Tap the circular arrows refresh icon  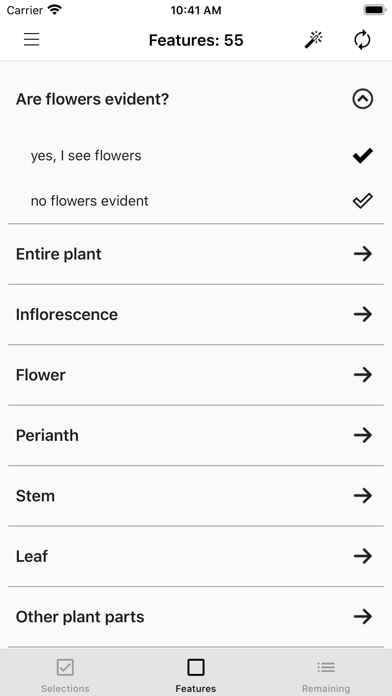[362, 40]
